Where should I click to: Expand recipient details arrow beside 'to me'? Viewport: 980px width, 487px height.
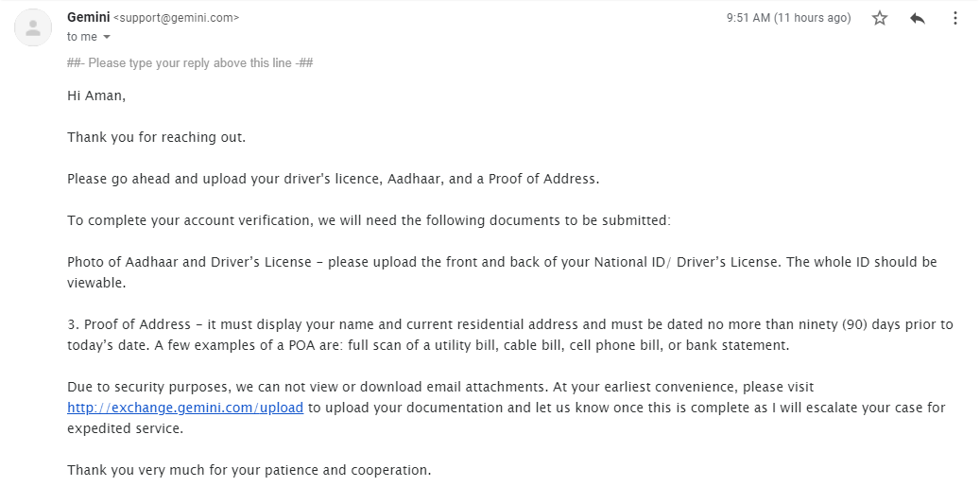pos(107,37)
